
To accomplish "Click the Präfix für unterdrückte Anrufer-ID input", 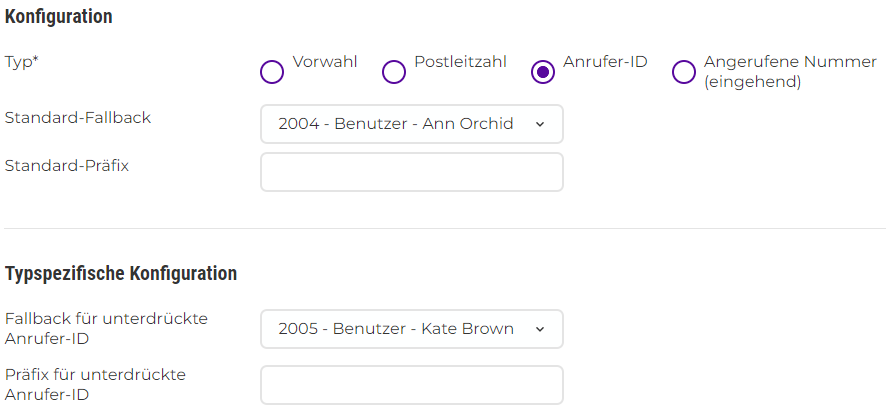I will [411, 385].
